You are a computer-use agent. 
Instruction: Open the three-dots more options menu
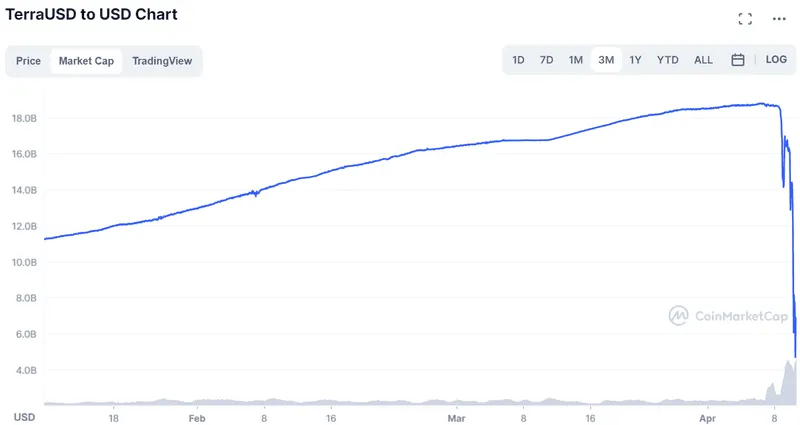779,19
